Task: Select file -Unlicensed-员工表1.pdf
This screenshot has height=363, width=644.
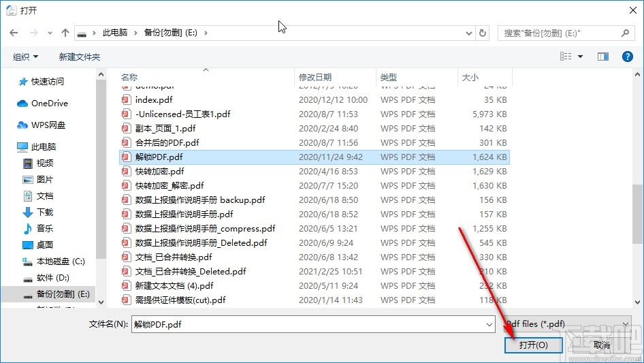Action: point(315,114)
